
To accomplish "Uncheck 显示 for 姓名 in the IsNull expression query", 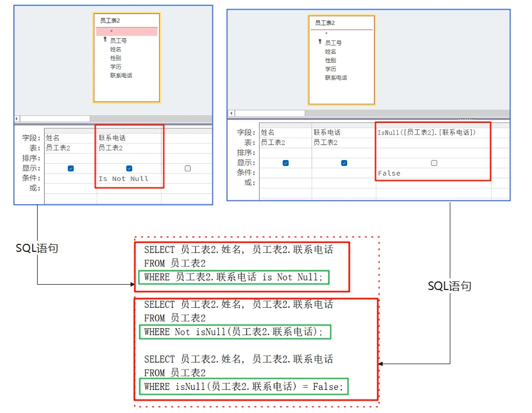I will tap(286, 163).
